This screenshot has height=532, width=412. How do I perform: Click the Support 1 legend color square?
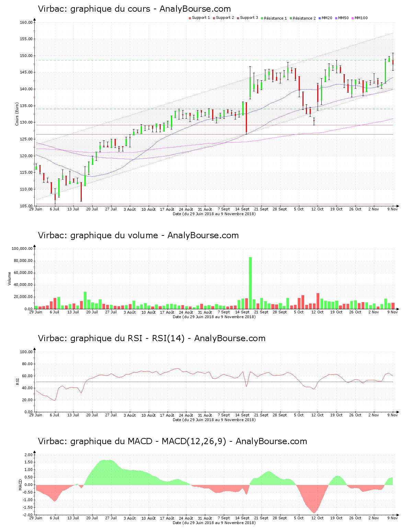click(x=190, y=18)
